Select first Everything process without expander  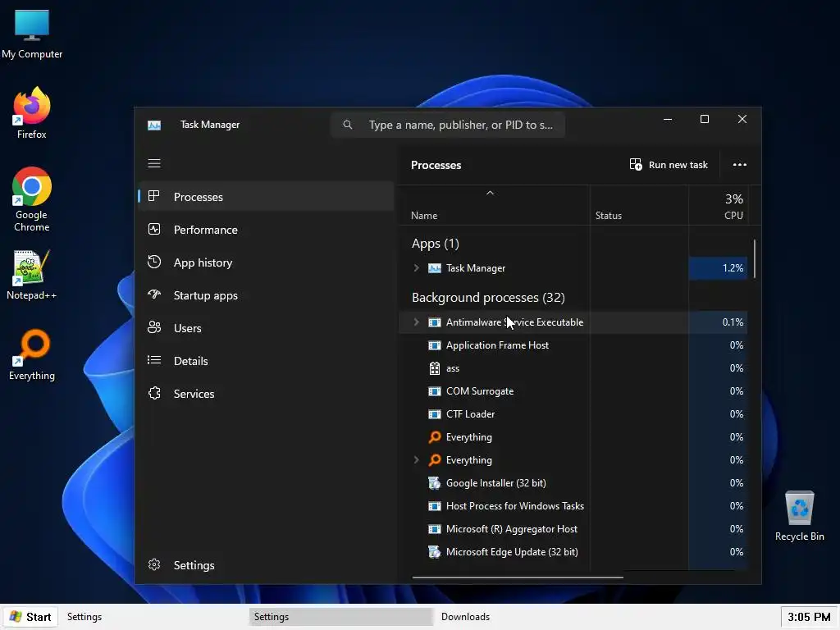coord(573,437)
